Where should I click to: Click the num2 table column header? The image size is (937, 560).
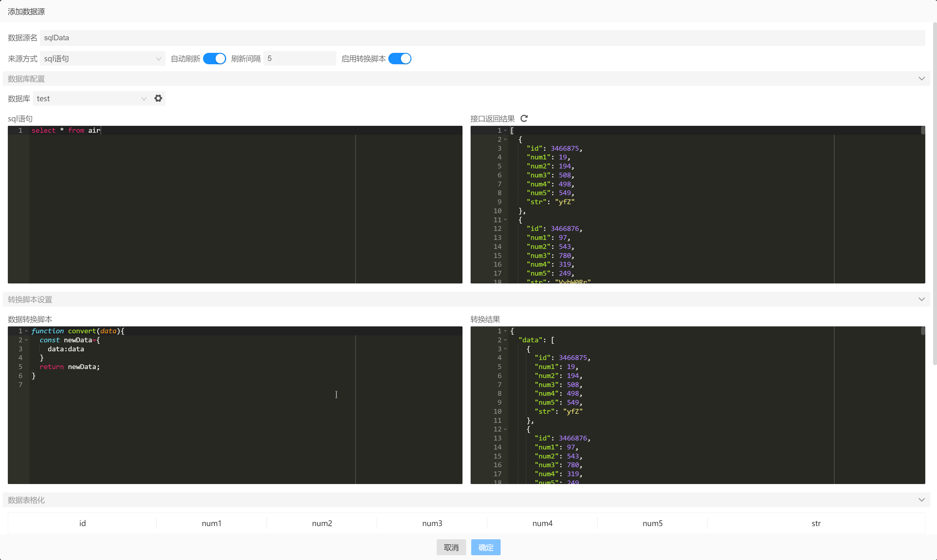(x=322, y=523)
